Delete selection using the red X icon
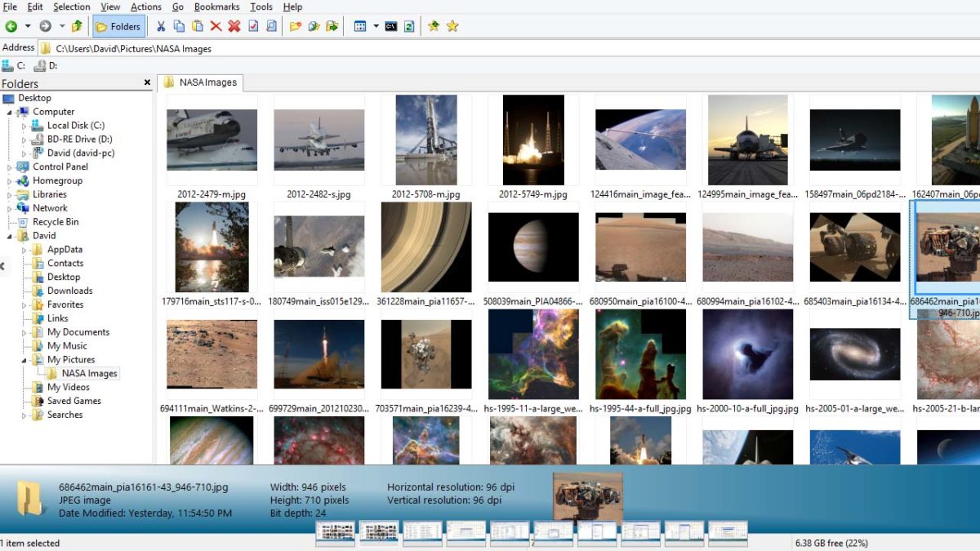This screenshot has width=980, height=551. 215,25
